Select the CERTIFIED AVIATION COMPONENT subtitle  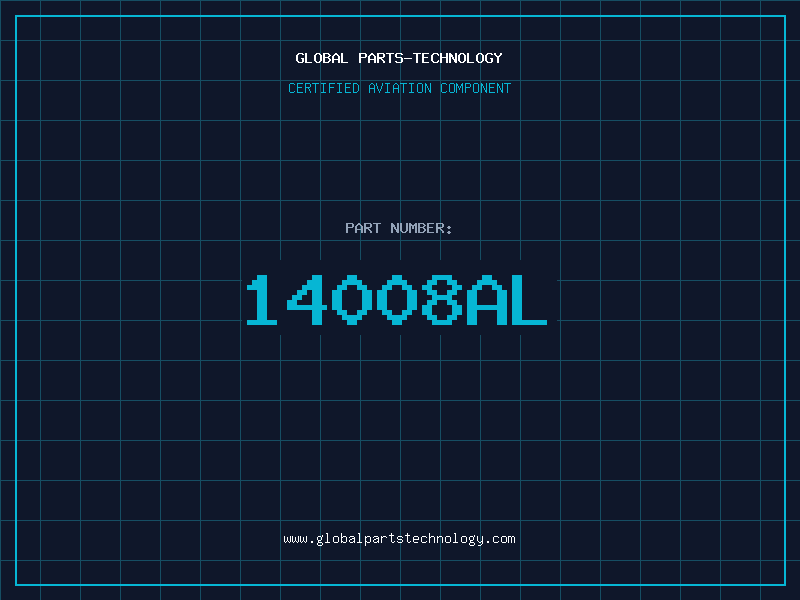click(399, 88)
